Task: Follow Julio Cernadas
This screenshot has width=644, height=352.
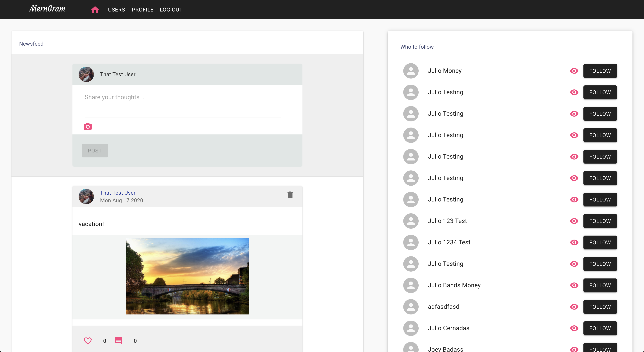Action: click(x=600, y=328)
